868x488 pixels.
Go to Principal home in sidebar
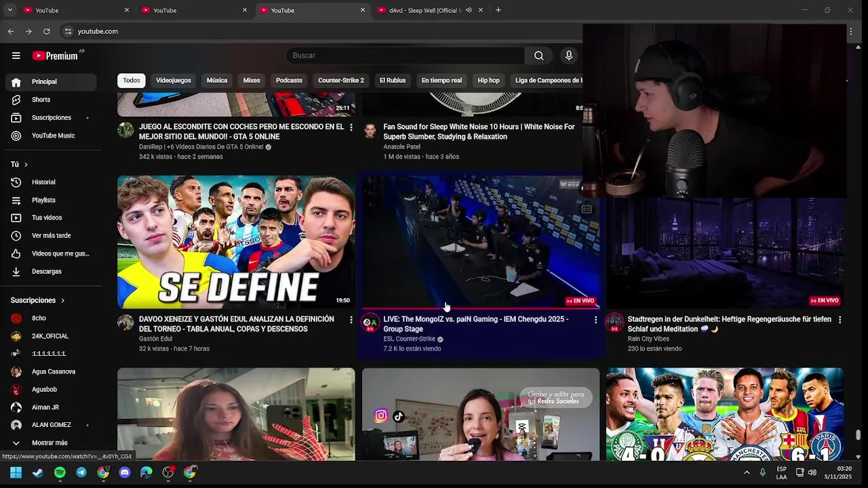[51, 81]
